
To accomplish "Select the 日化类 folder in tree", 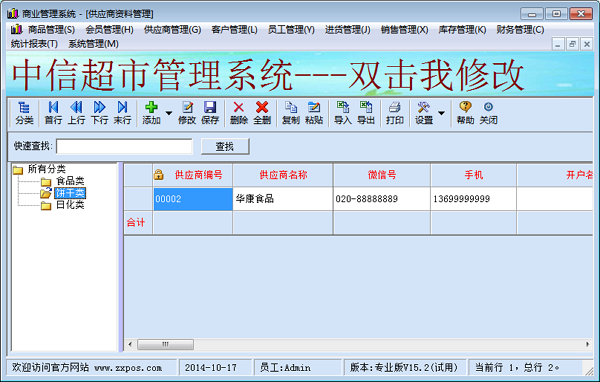I will tap(70, 205).
